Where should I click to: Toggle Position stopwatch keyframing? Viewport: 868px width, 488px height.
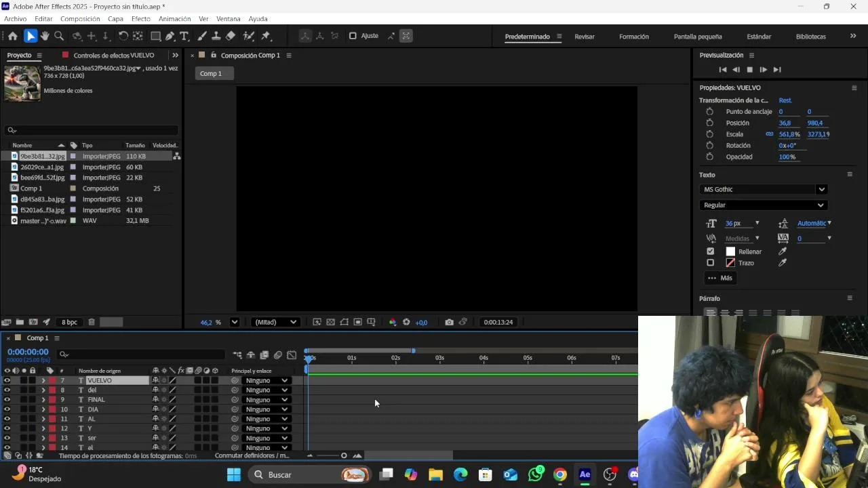[709, 123]
